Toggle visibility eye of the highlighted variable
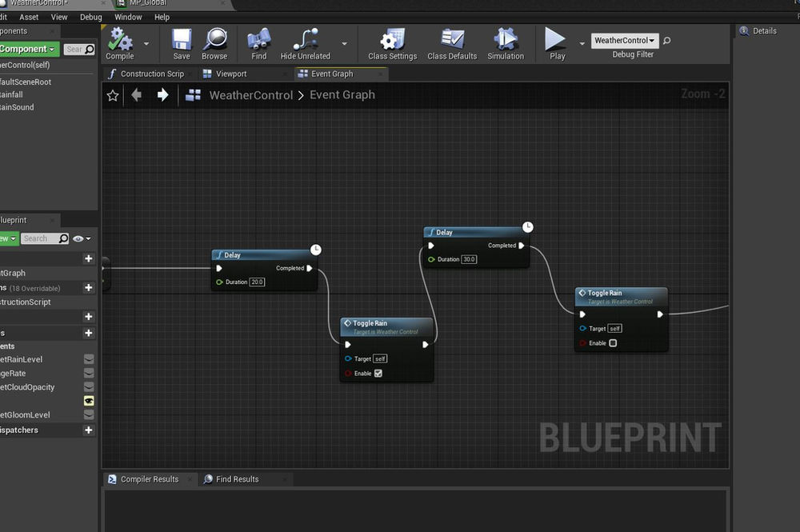This screenshot has height=532, width=800. coord(89,401)
